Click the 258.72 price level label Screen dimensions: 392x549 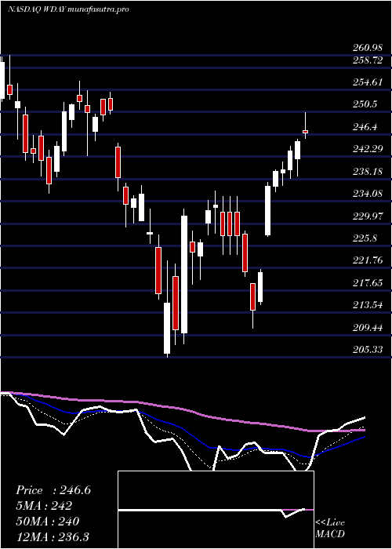coord(368,60)
